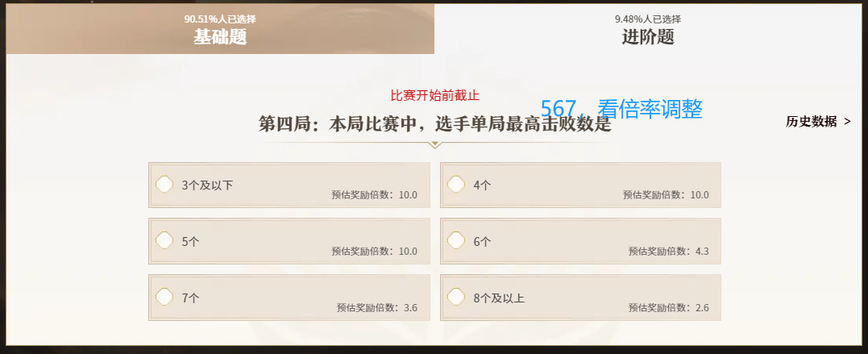
Task: Click the 90.51%人已选择 label
Action: click(x=220, y=19)
